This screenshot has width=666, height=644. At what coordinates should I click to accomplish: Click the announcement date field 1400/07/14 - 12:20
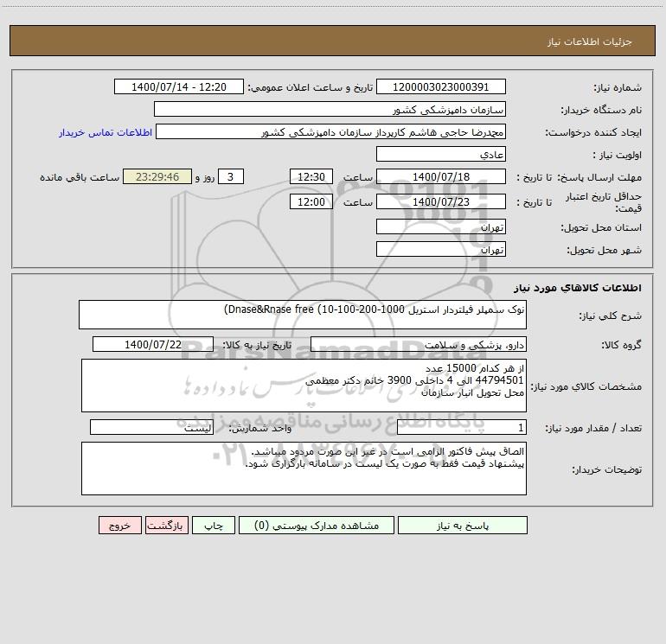(179, 86)
